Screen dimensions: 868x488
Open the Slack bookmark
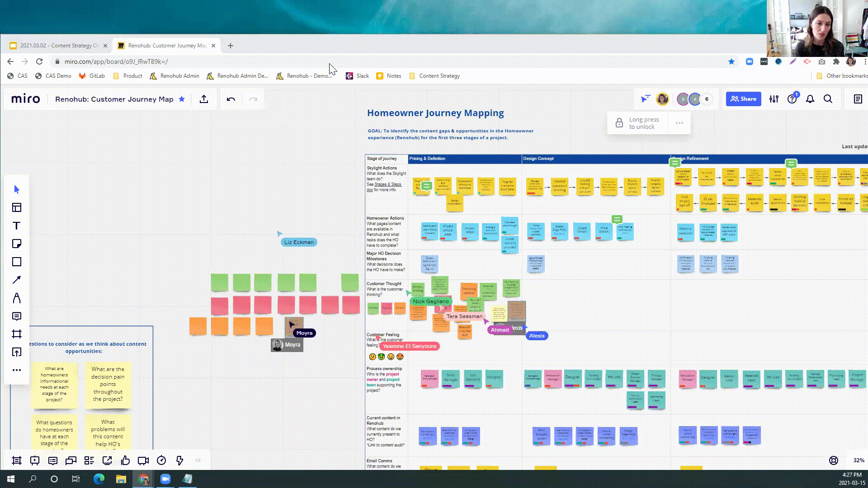coord(357,76)
